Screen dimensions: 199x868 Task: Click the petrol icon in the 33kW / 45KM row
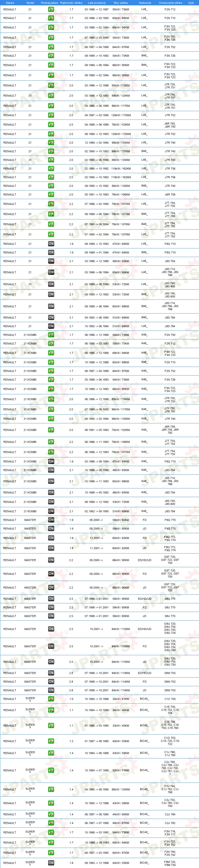point(51,725)
